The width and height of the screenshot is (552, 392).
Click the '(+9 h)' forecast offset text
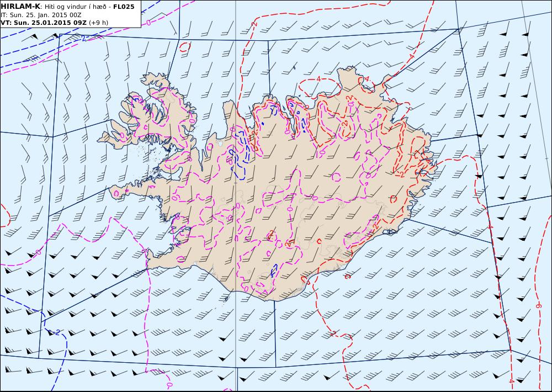click(x=99, y=23)
